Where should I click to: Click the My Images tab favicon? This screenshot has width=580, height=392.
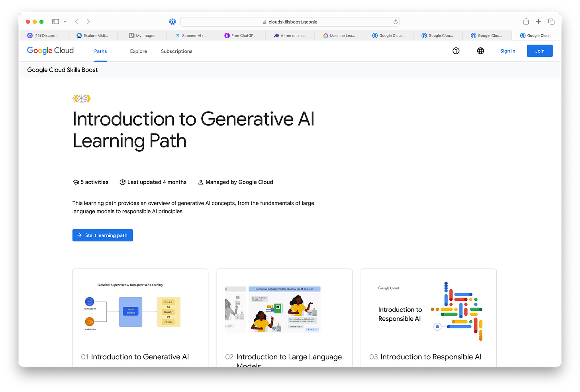pyautogui.click(x=132, y=35)
